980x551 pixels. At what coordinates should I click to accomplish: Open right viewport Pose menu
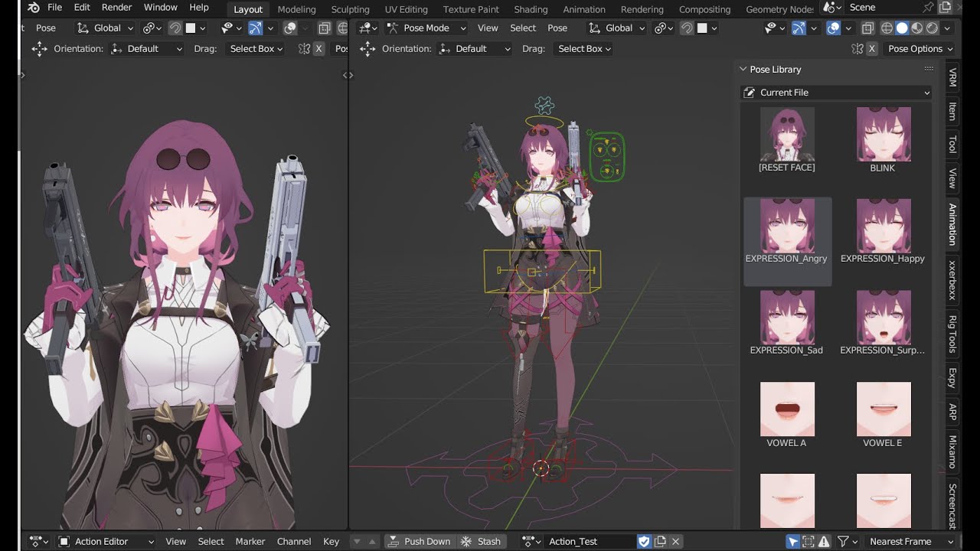[x=557, y=28]
